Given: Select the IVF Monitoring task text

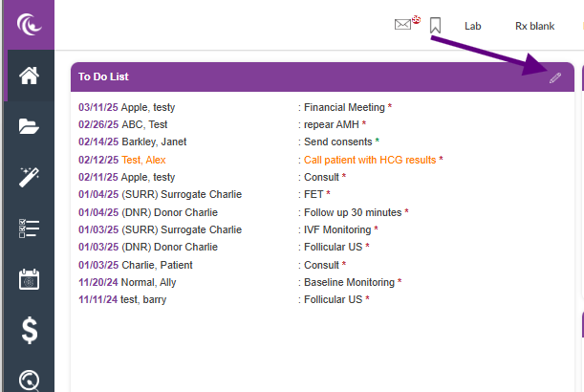Looking at the screenshot, I should click(337, 229).
